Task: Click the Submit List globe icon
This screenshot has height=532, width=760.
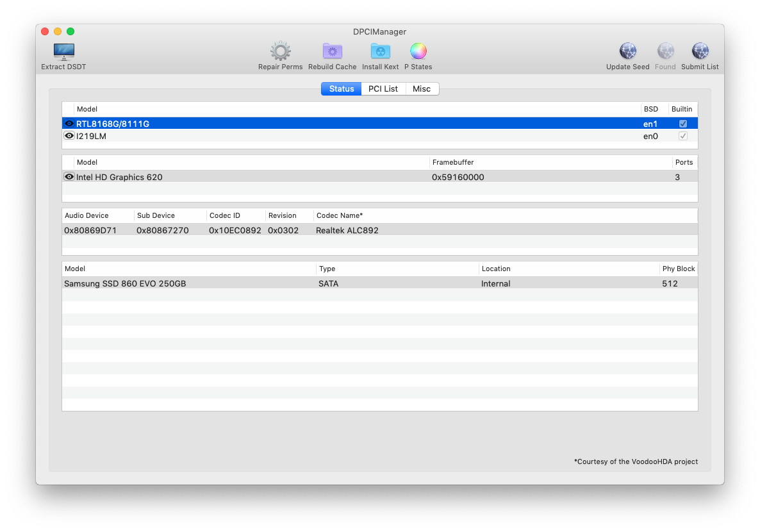Action: pos(700,51)
